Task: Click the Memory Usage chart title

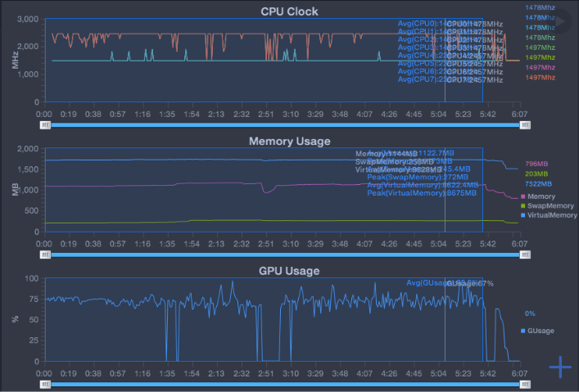Action: coord(289,141)
